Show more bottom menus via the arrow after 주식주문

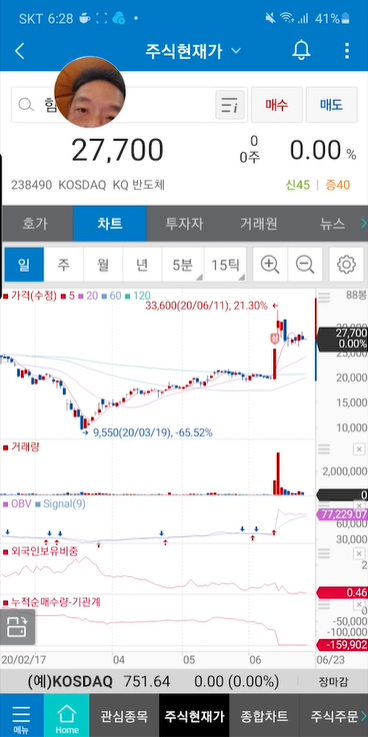point(364,716)
